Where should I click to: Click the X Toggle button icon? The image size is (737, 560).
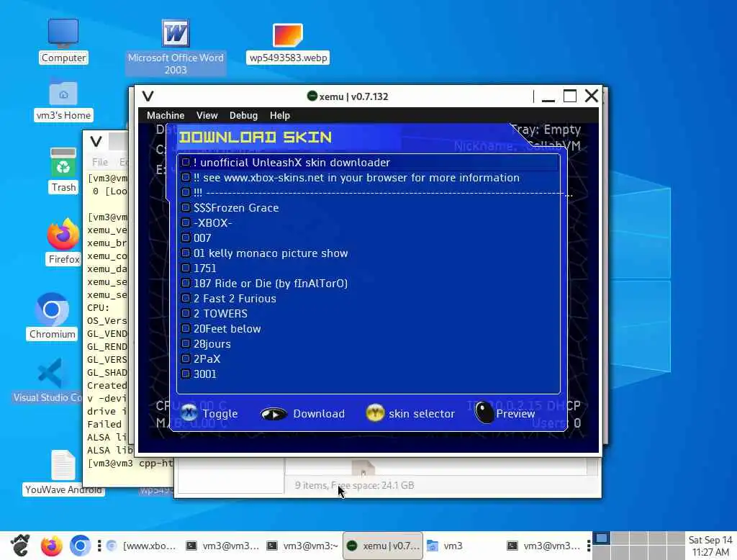[189, 413]
